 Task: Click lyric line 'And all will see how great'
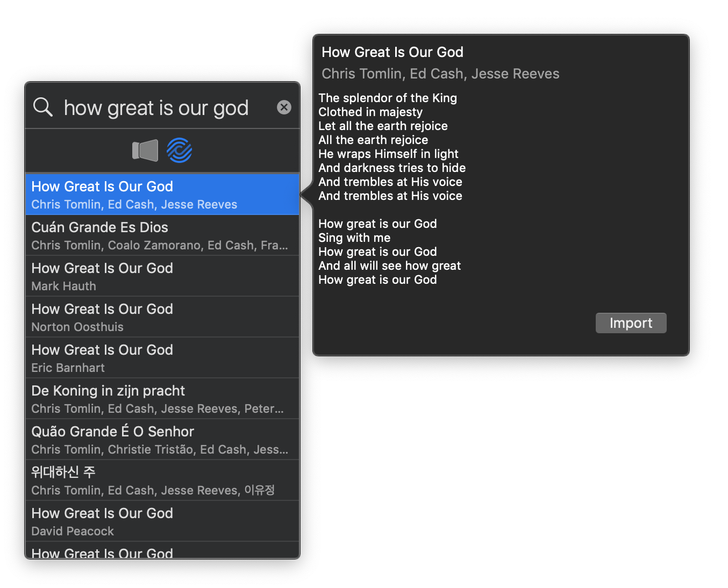[x=389, y=266]
